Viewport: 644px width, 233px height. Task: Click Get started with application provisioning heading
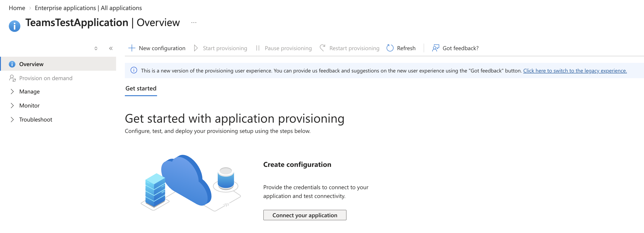point(235,118)
